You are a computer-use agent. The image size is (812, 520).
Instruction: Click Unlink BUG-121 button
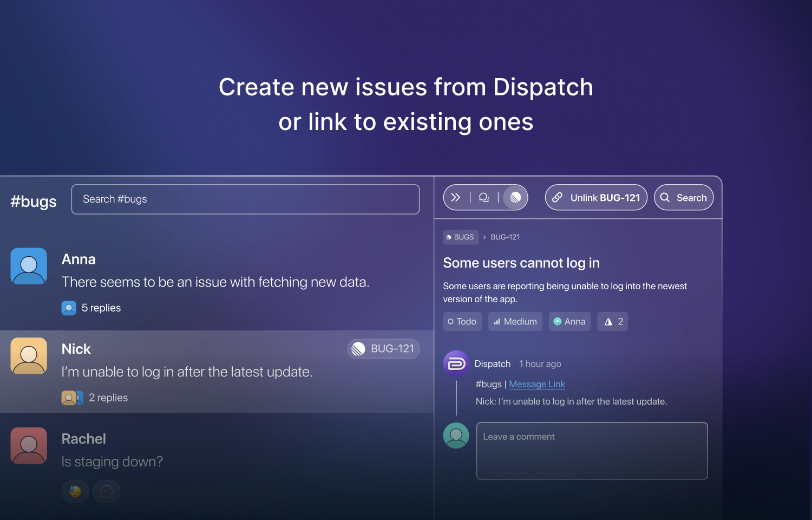(x=596, y=198)
